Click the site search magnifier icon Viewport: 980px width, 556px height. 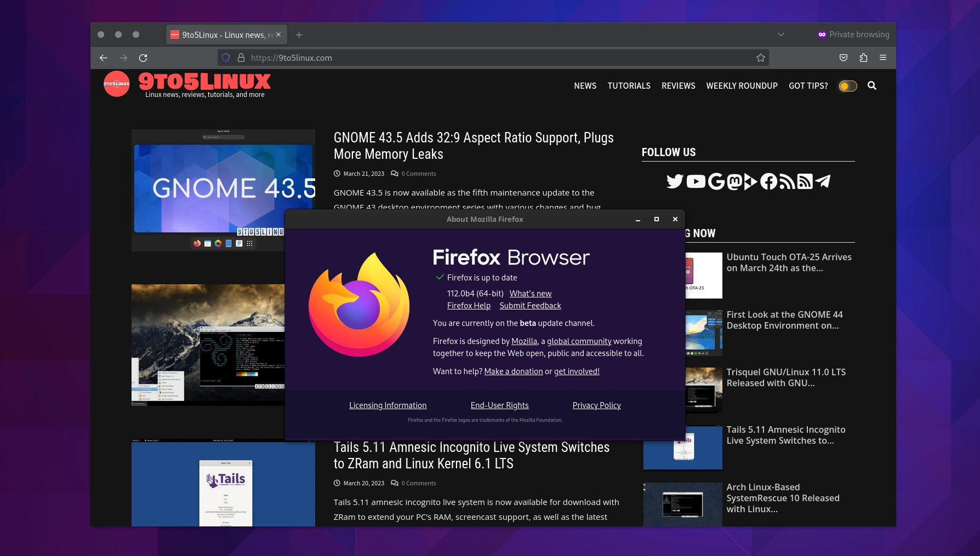871,86
